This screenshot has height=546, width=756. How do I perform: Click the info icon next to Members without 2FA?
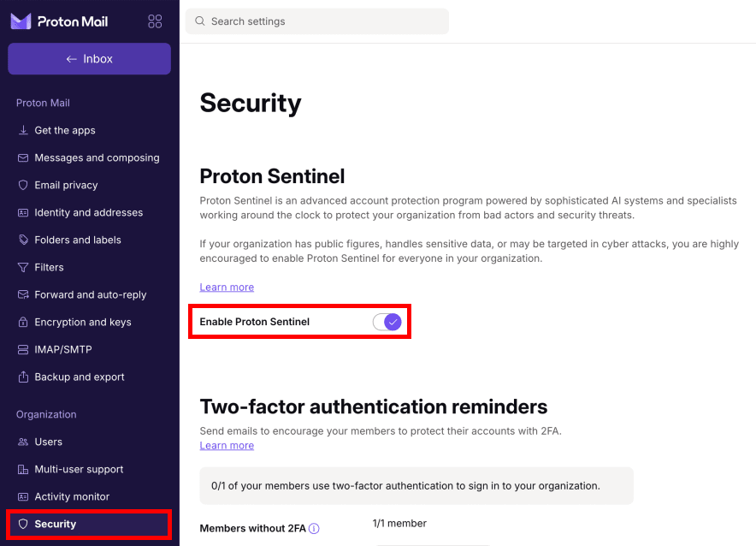tap(314, 529)
